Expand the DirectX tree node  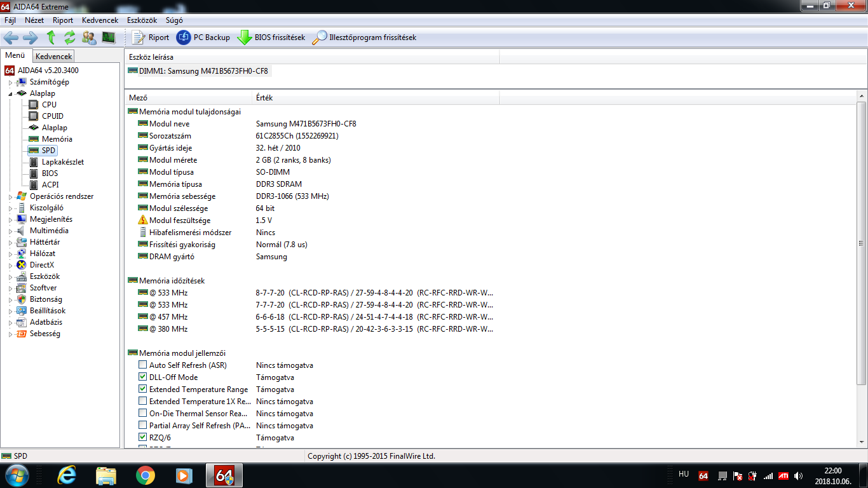pyautogui.click(x=10, y=265)
